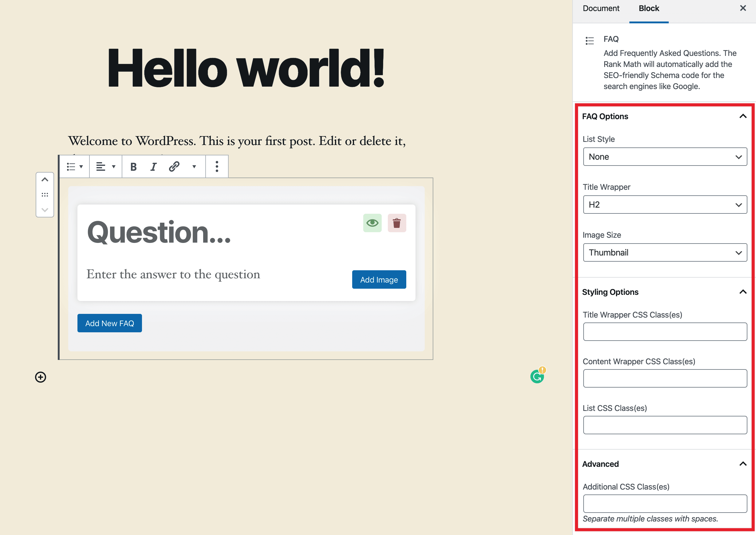Open the Image Size Thumbnail dropdown
756x535 pixels.
pos(665,253)
